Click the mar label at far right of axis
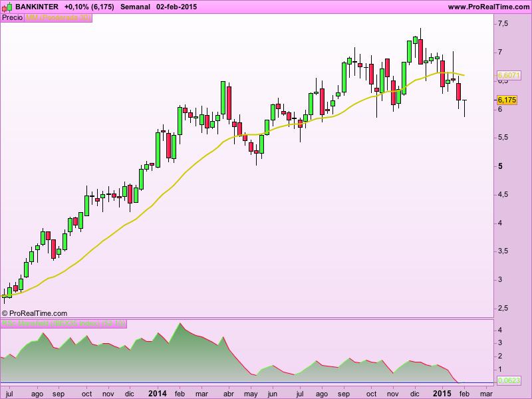The height and width of the screenshot is (399, 532). 486,394
